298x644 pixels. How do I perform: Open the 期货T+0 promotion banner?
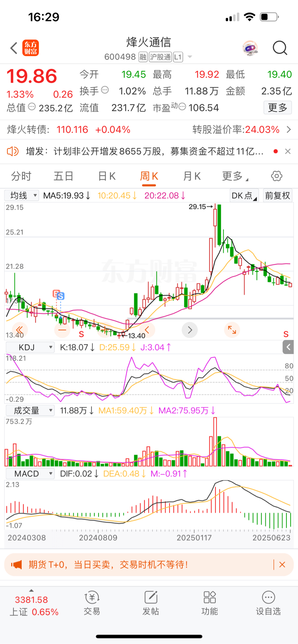pos(149,565)
